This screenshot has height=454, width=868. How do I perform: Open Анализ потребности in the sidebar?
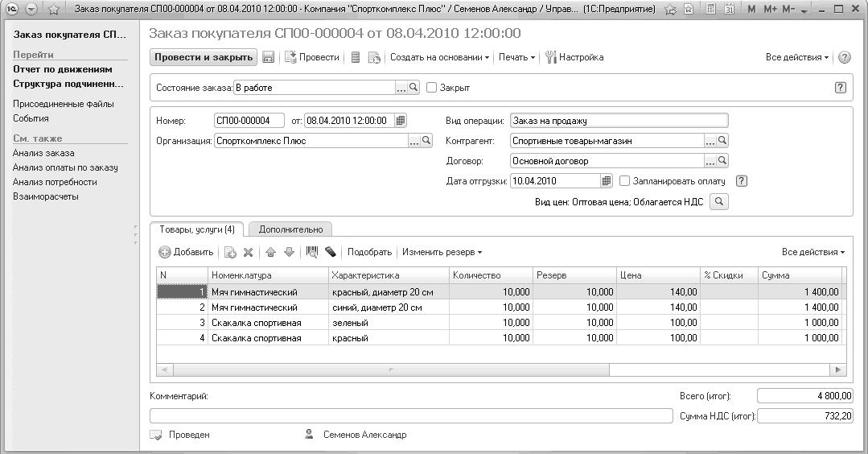click(x=55, y=182)
